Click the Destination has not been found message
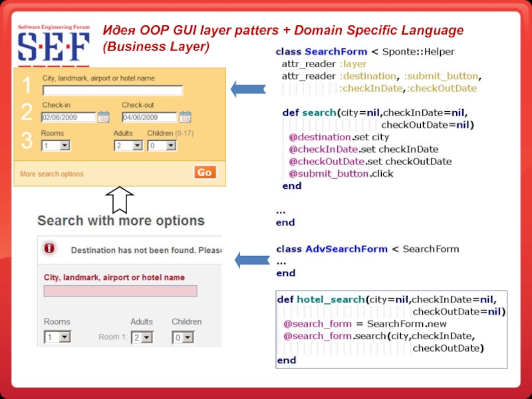The image size is (532, 399). tap(146, 251)
